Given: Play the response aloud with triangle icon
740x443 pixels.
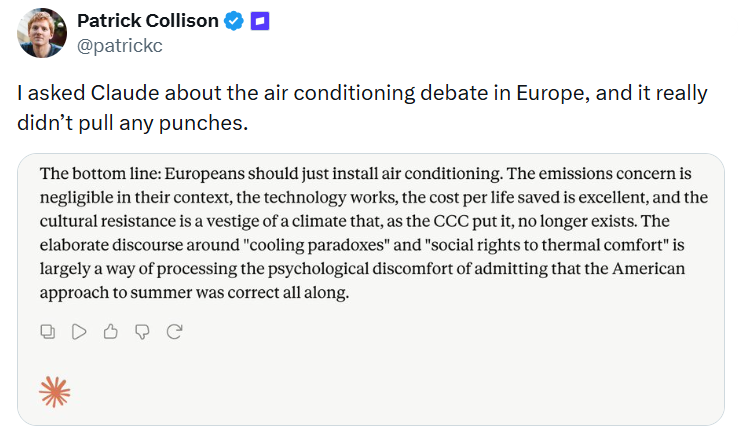Looking at the screenshot, I should [79, 332].
